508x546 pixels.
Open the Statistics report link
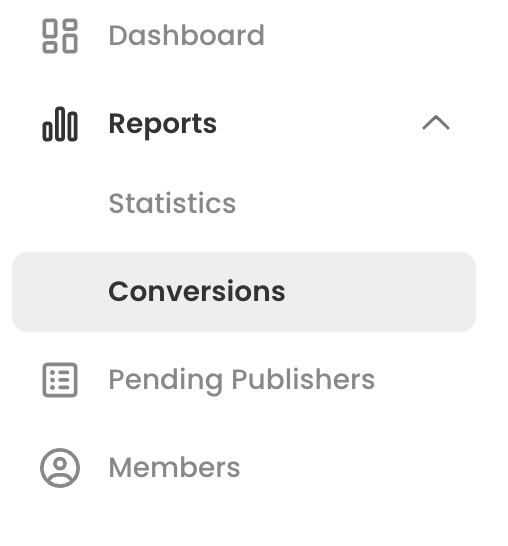tap(172, 203)
